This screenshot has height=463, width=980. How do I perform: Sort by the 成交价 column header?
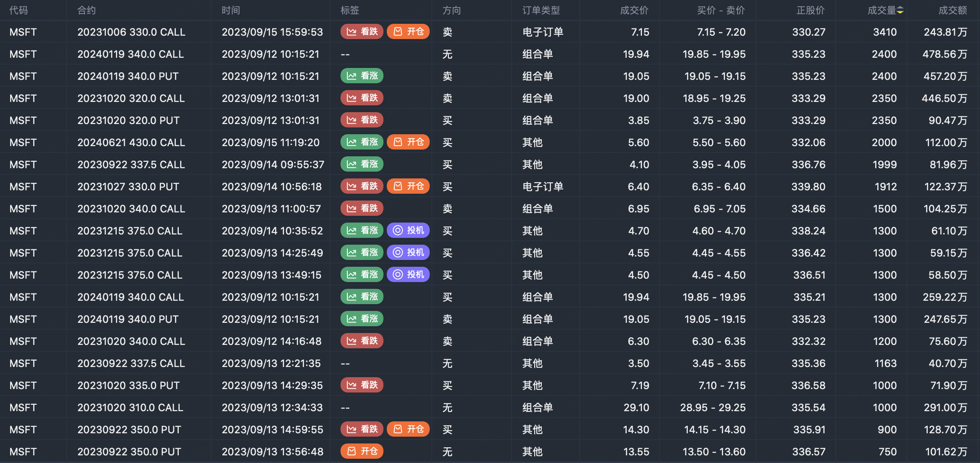634,11
